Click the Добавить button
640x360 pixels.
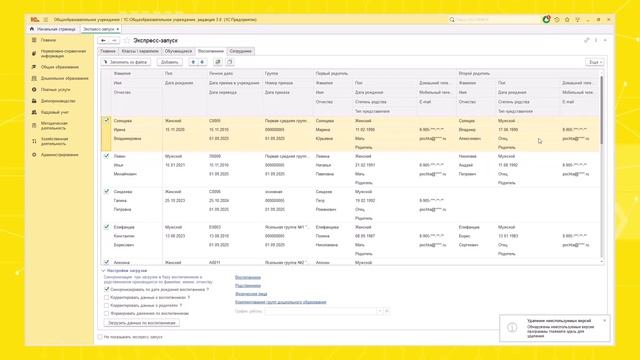click(x=170, y=62)
